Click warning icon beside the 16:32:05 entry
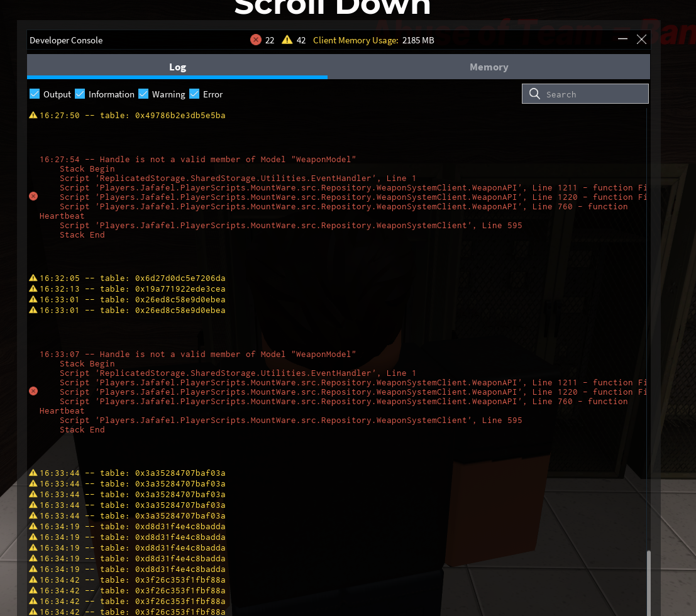696x616 pixels. tap(33, 278)
